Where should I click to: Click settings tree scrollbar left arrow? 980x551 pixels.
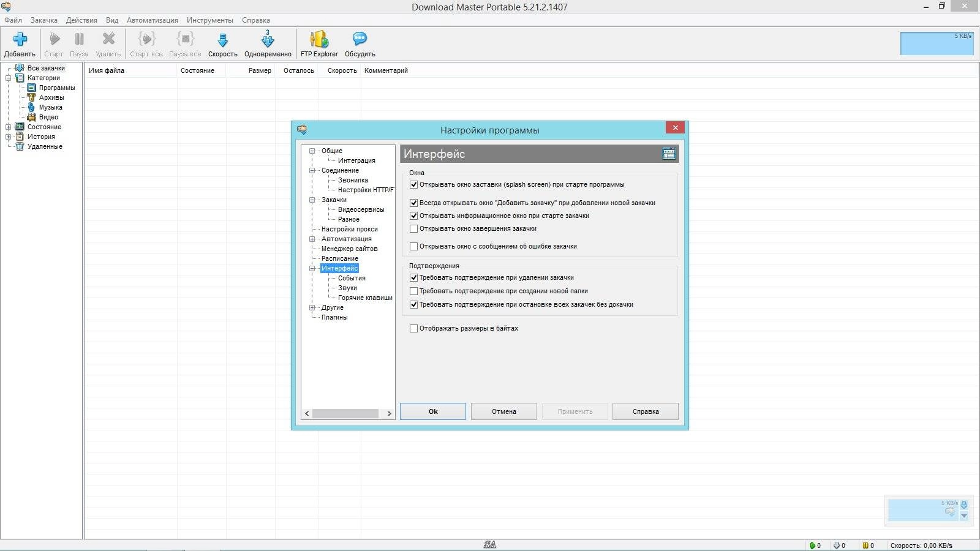coord(307,413)
